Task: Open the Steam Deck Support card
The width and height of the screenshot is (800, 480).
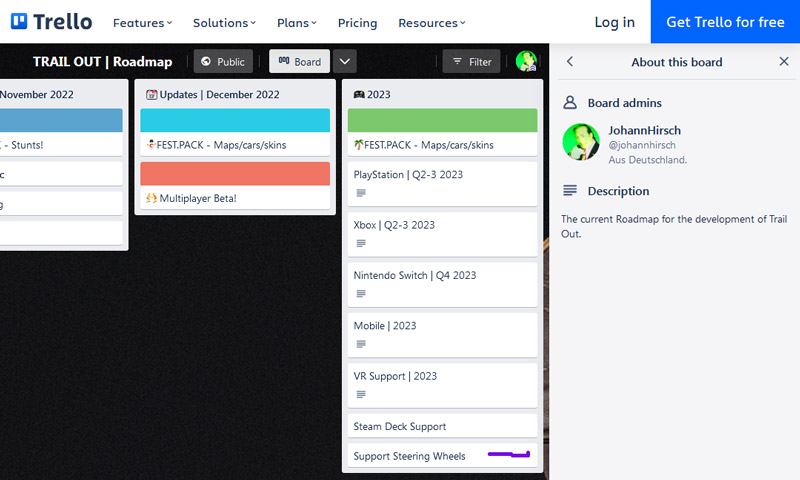Action: coord(442,426)
